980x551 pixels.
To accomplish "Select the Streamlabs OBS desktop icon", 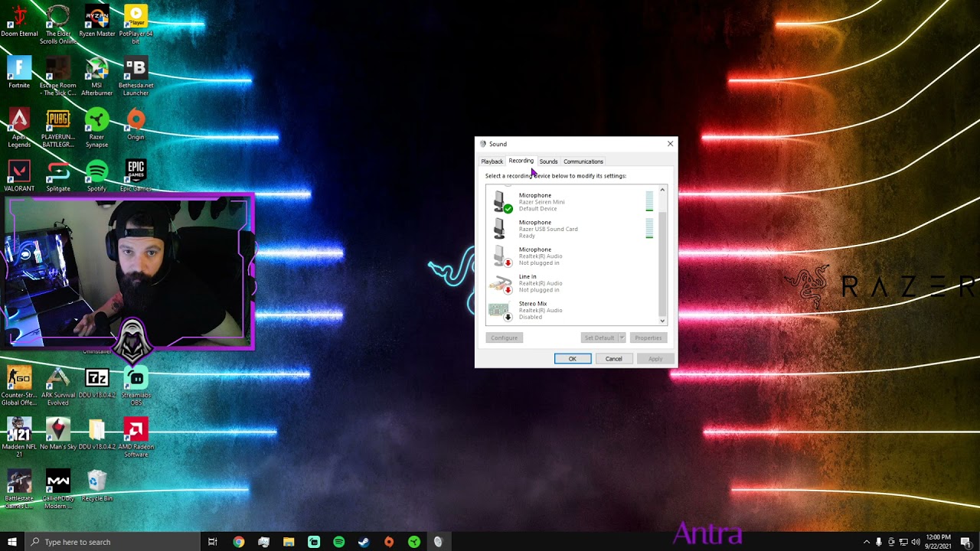I will (136, 386).
